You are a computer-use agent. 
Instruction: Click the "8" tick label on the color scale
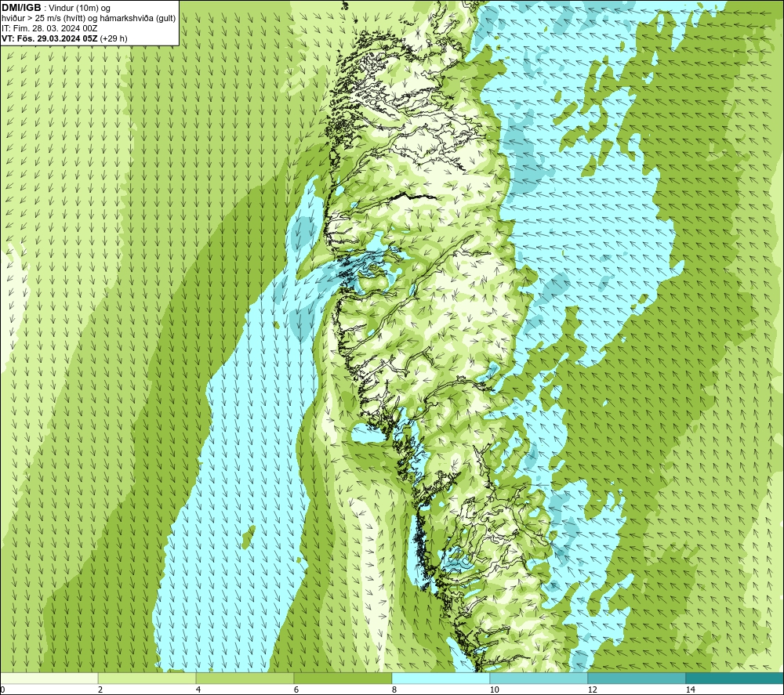point(394,690)
